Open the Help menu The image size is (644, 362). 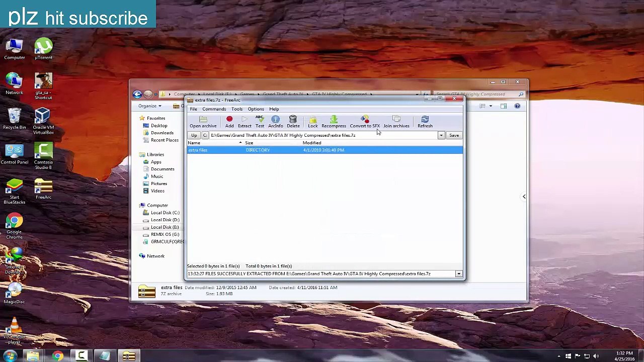click(274, 109)
